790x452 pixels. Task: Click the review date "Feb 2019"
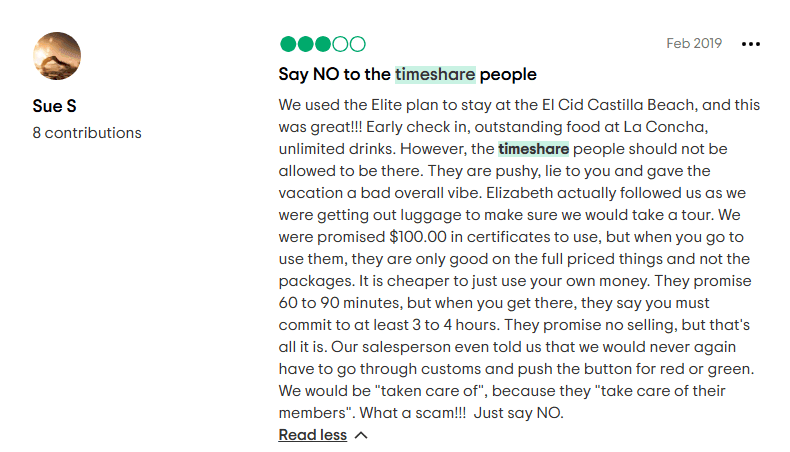coord(693,44)
